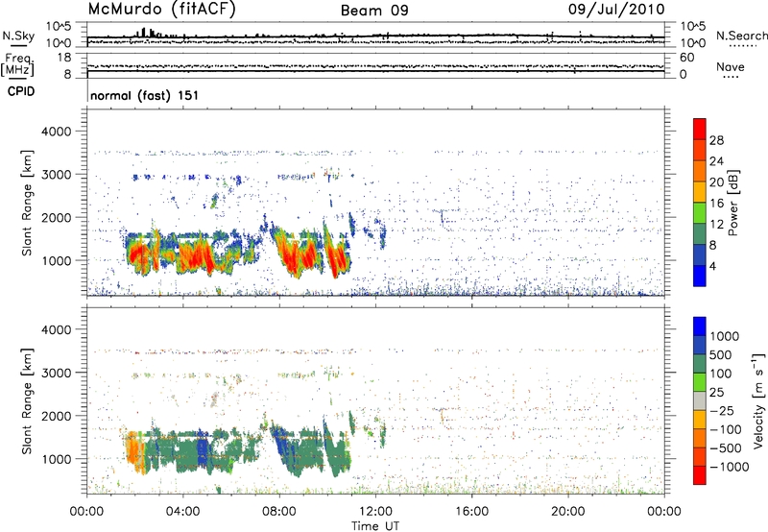Screen dimensions: 768x532
Task: Click the '60' Nave axis value
Action: [x=686, y=58]
